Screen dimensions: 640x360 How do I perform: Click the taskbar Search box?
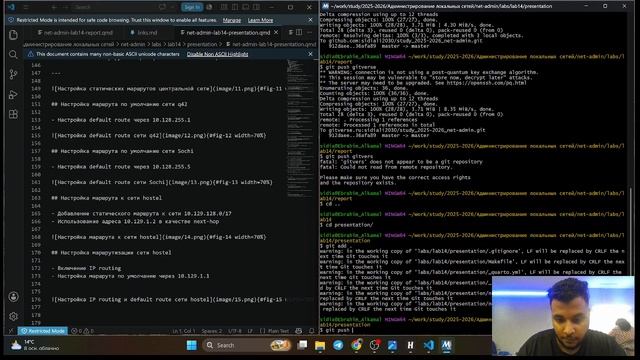click(x=247, y=345)
